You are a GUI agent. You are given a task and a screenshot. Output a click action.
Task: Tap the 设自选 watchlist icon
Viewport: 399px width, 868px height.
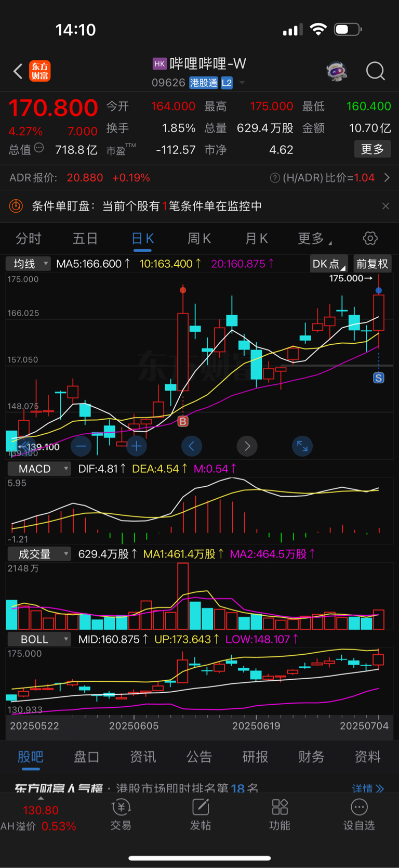pyautogui.click(x=359, y=815)
